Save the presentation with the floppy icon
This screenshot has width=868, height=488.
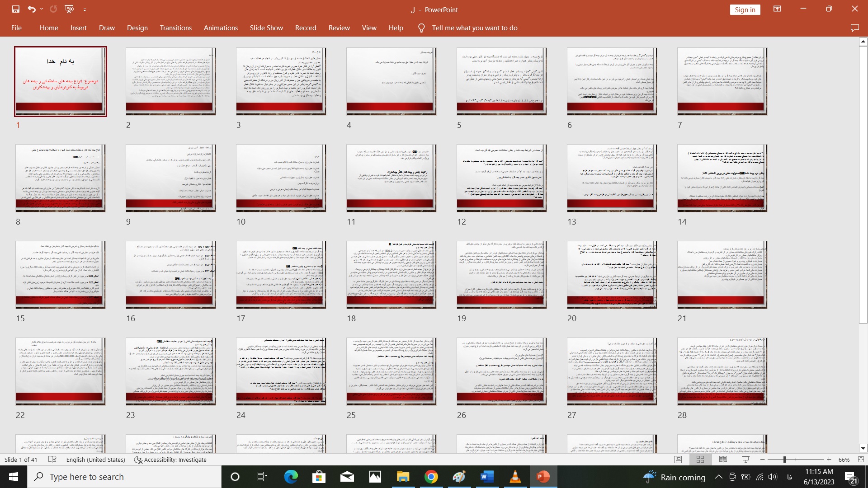click(16, 9)
